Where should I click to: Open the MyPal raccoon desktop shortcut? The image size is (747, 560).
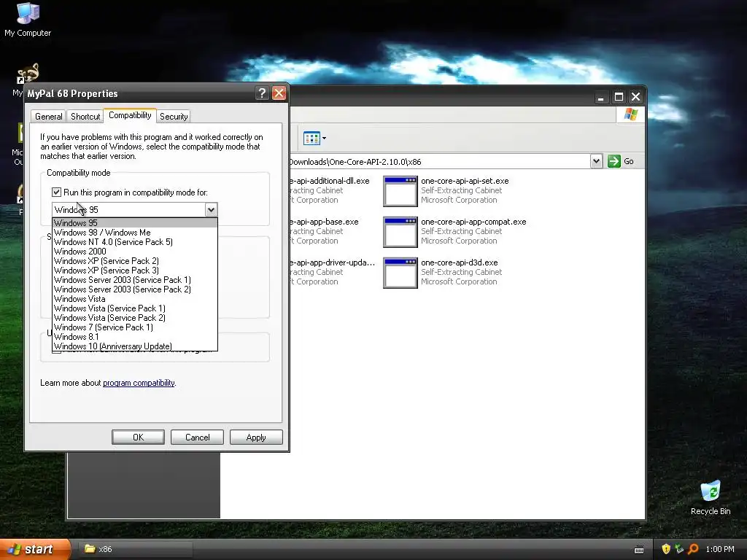pos(28,74)
